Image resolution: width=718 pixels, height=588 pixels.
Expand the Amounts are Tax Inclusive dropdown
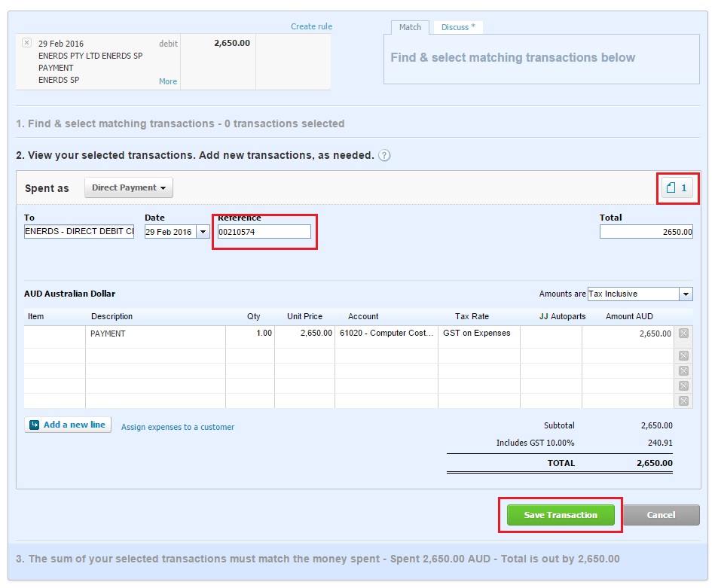pos(685,294)
